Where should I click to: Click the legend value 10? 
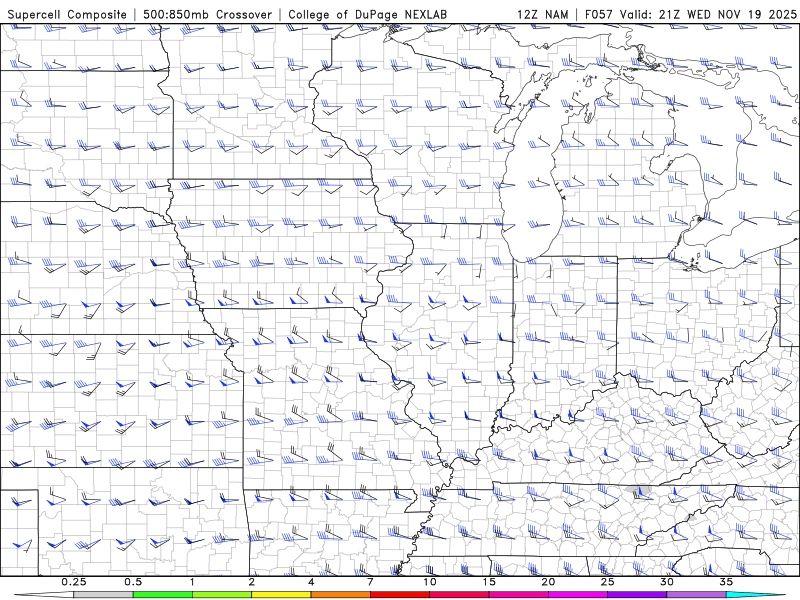(430, 582)
